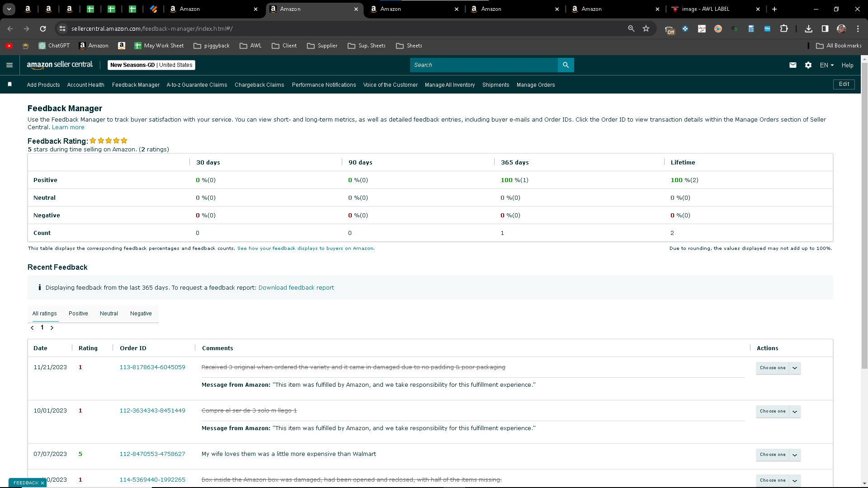This screenshot has height=488, width=868.
Task: Go to the previous feedback page arrow
Action: [32, 328]
